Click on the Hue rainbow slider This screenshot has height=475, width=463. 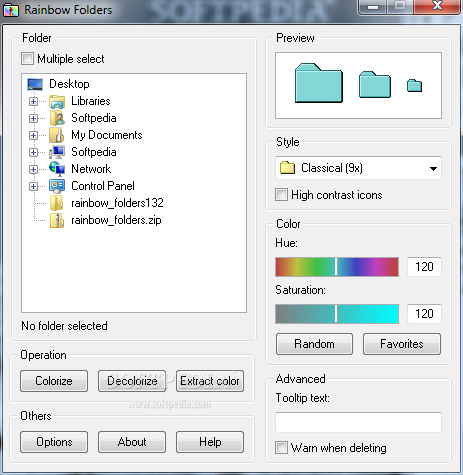tap(337, 267)
